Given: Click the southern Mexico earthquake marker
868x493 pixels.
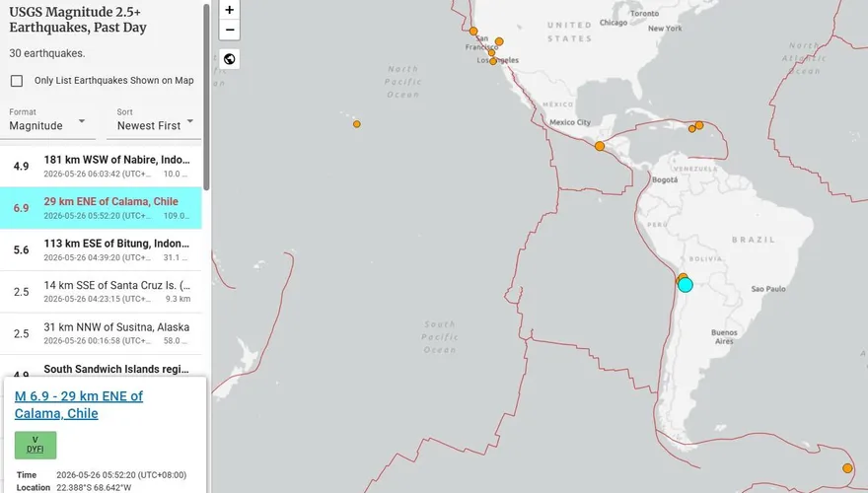Looking at the screenshot, I should tap(600, 146).
